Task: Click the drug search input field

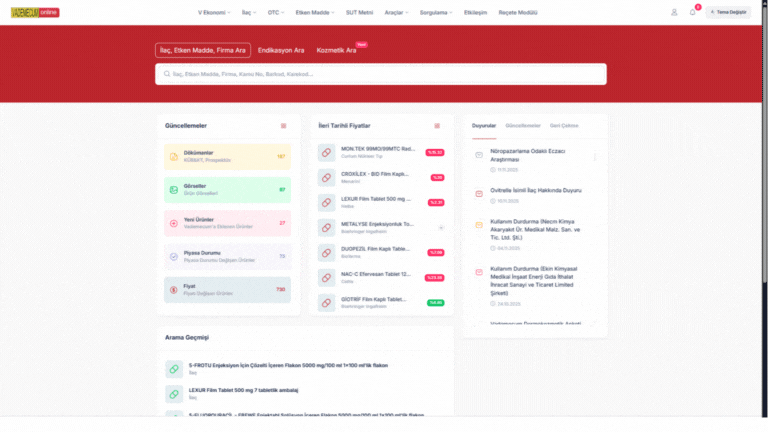Action: click(x=380, y=74)
